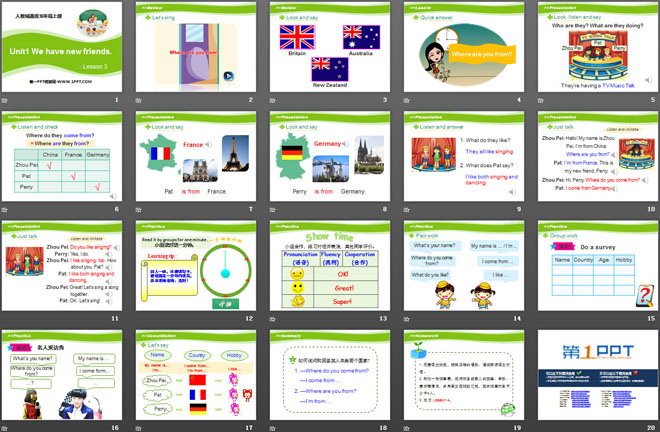Click the animation star icon under slide 7
660x432 pixels.
[138, 209]
